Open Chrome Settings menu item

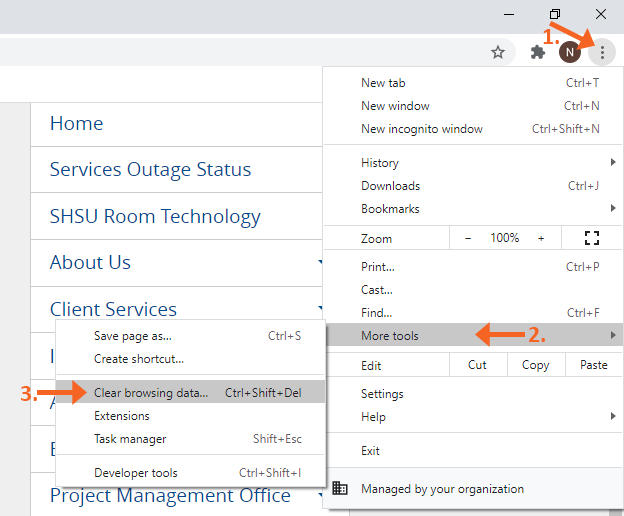coord(382,394)
